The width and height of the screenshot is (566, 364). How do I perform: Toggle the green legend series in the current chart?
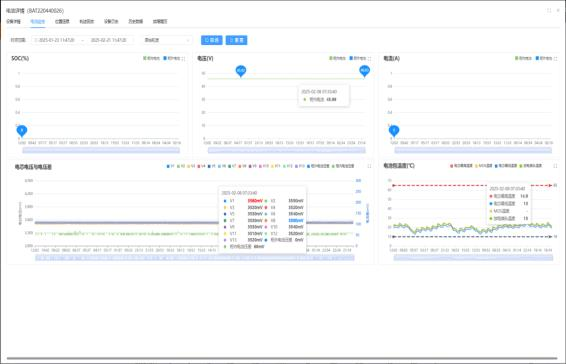pyautogui.click(x=523, y=58)
